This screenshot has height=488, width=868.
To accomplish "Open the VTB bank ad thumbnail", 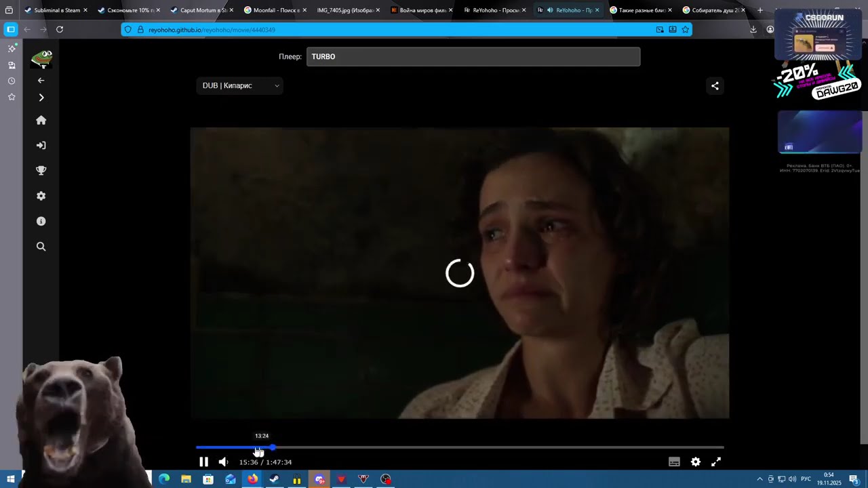I will pyautogui.click(x=820, y=131).
